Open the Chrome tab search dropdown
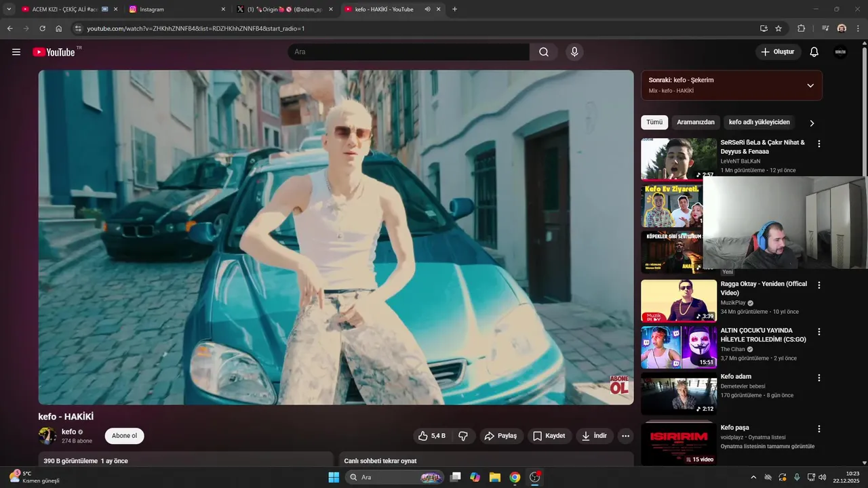This screenshot has width=868, height=488. tap(9, 9)
